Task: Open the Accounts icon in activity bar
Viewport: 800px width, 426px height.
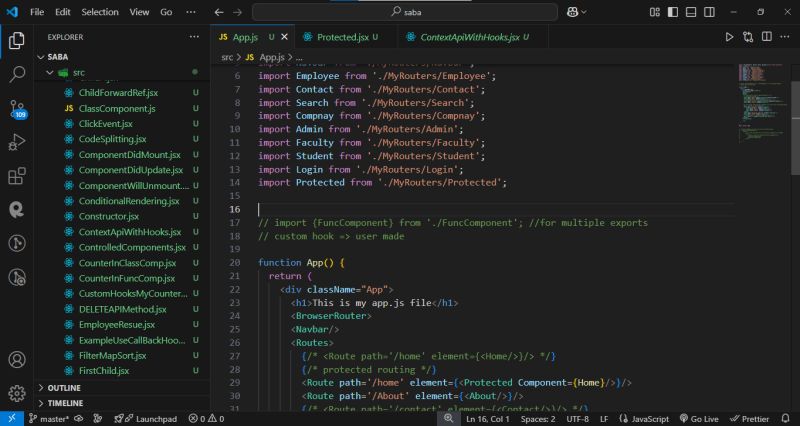Action: tap(17, 359)
